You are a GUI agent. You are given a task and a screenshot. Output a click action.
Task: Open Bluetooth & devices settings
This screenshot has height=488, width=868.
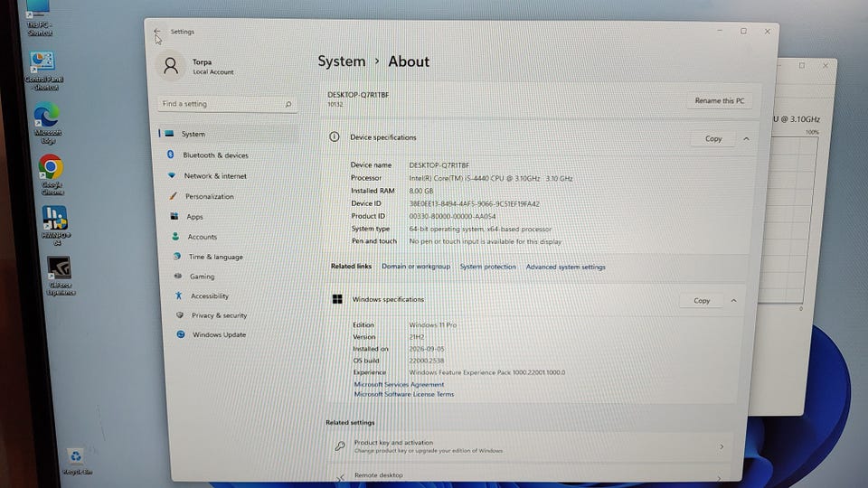pos(215,155)
